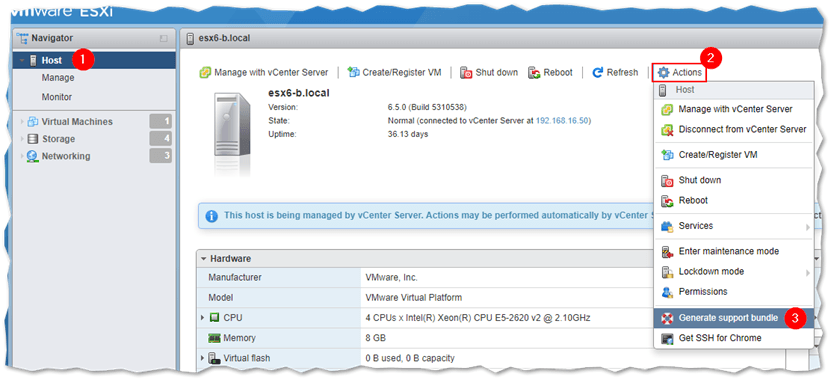This screenshot has height=380, width=831.
Task: Click the Shut down toolbar icon
Action: coord(466,73)
